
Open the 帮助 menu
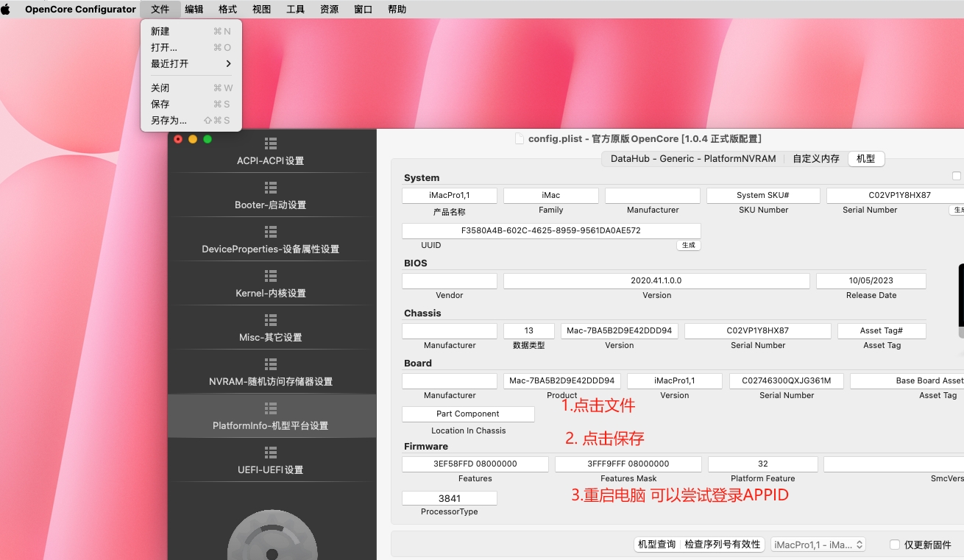pos(397,9)
